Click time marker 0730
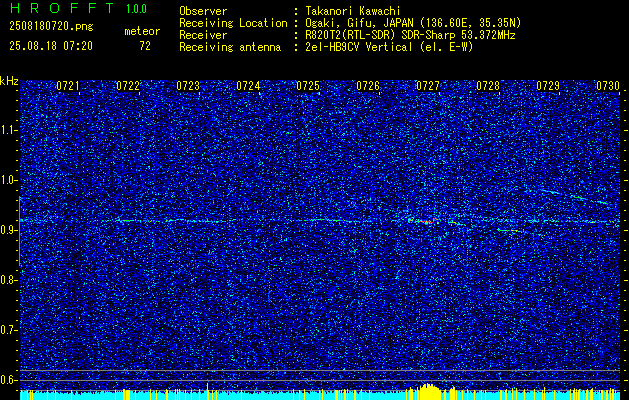This screenshot has height=400, width=629. coord(608,86)
